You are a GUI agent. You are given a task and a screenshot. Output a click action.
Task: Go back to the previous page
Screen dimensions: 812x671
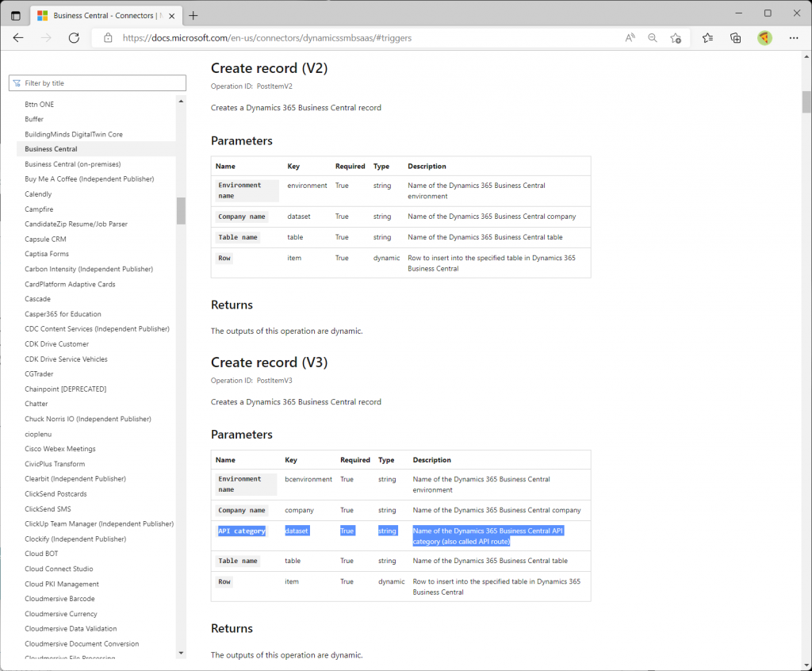(x=18, y=38)
